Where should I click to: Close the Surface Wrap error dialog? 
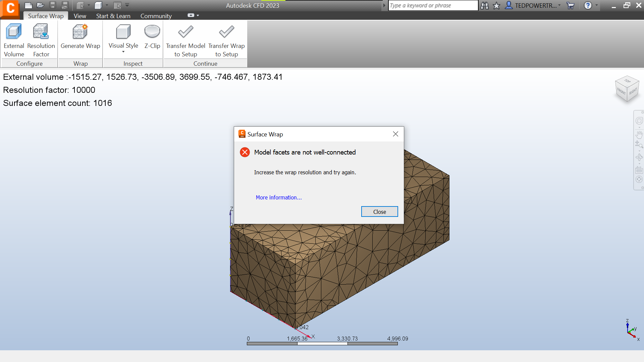coord(379,212)
